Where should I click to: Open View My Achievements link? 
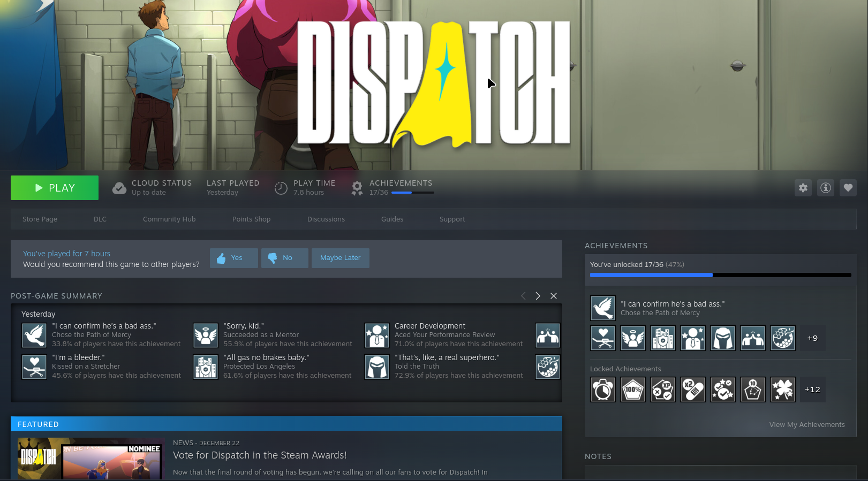pos(807,425)
